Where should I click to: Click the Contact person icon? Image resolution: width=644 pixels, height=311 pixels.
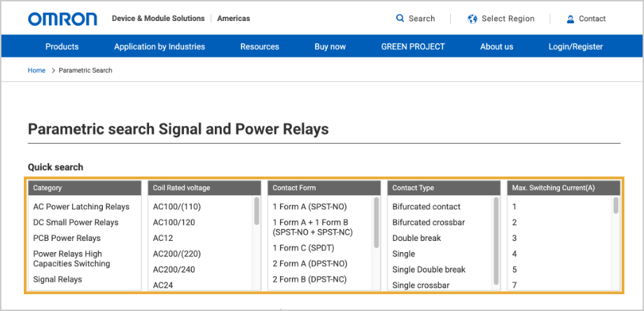[570, 19]
